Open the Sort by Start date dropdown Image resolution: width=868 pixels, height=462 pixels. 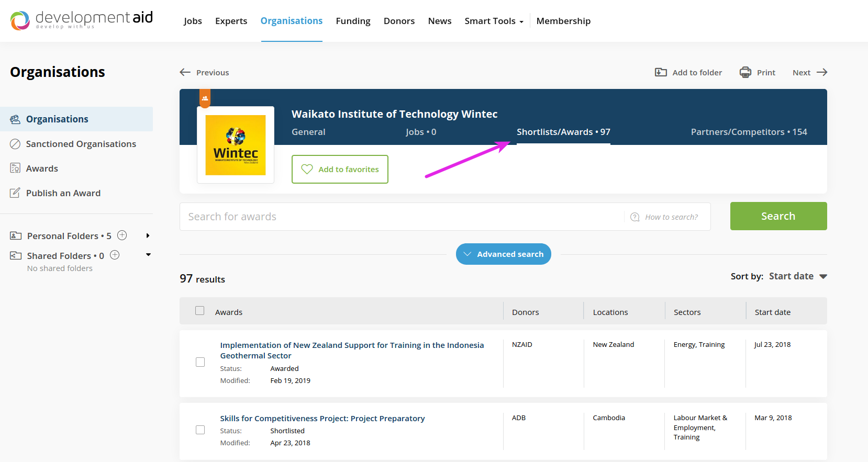coord(797,276)
